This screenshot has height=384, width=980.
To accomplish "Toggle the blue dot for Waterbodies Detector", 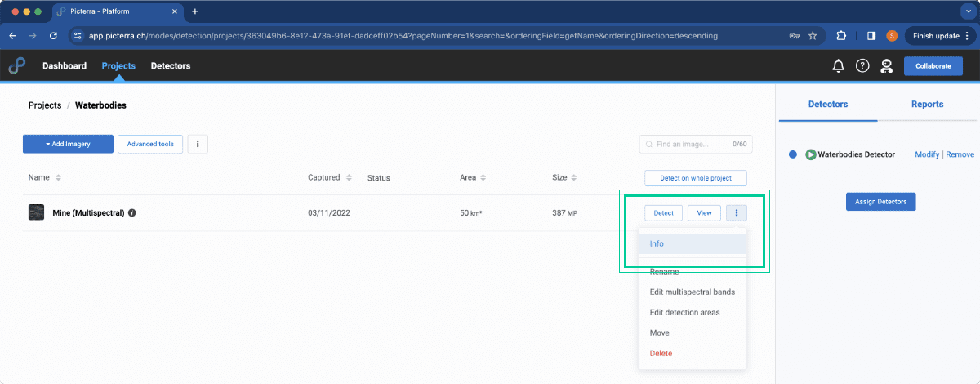I will point(793,154).
